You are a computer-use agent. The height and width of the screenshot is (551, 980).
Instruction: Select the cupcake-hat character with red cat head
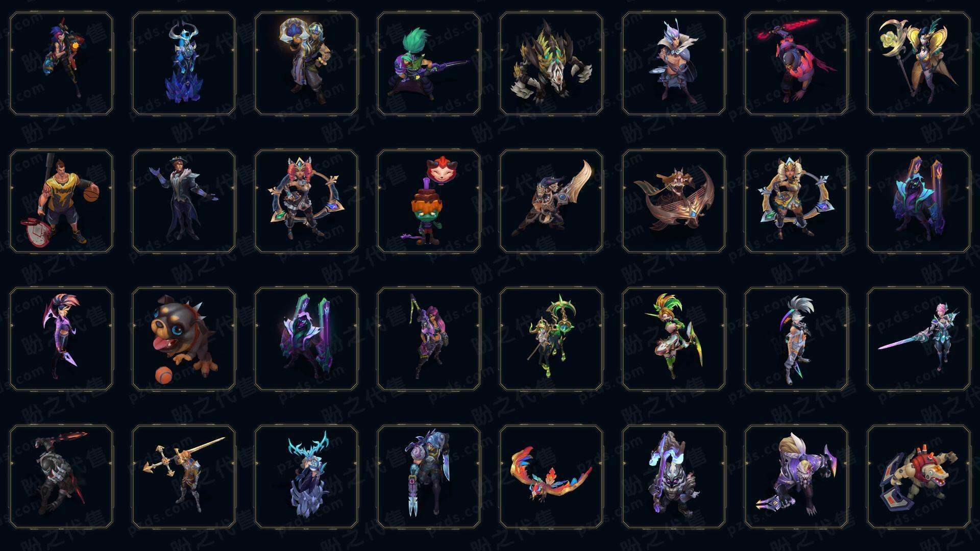[x=429, y=202]
